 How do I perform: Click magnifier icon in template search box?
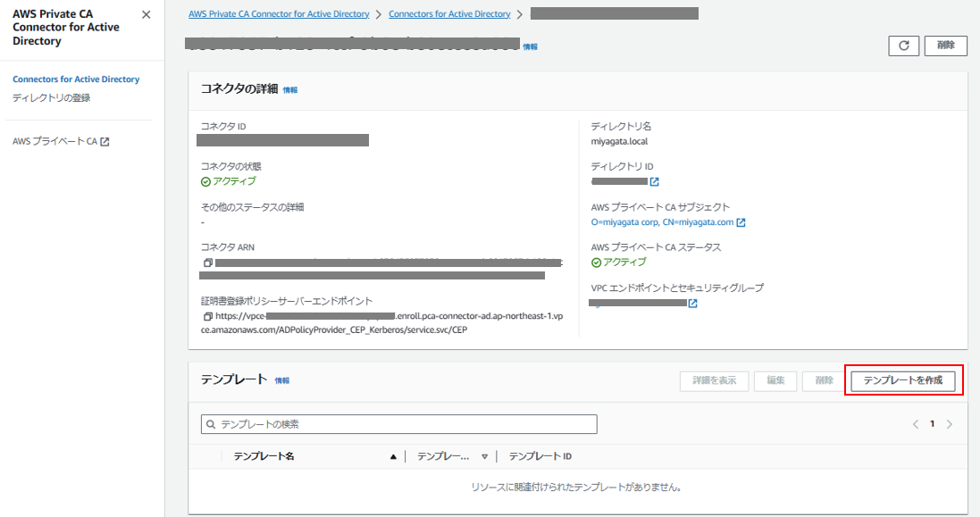coord(211,425)
